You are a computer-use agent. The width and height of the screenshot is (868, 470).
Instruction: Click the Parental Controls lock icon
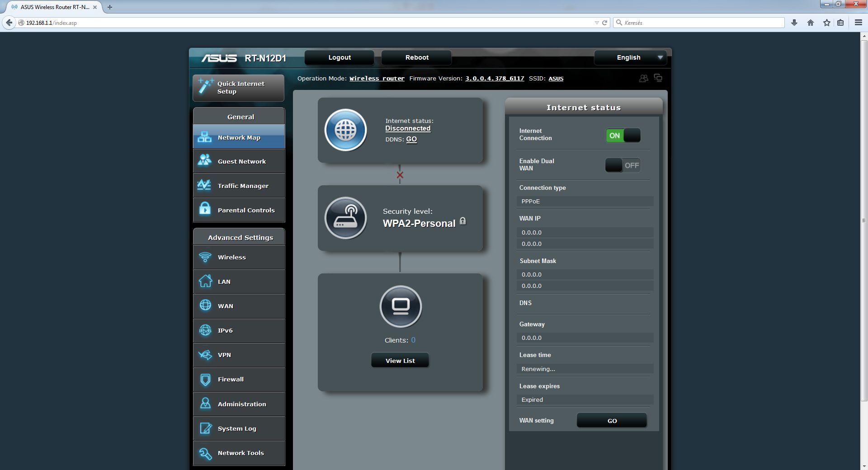205,208
